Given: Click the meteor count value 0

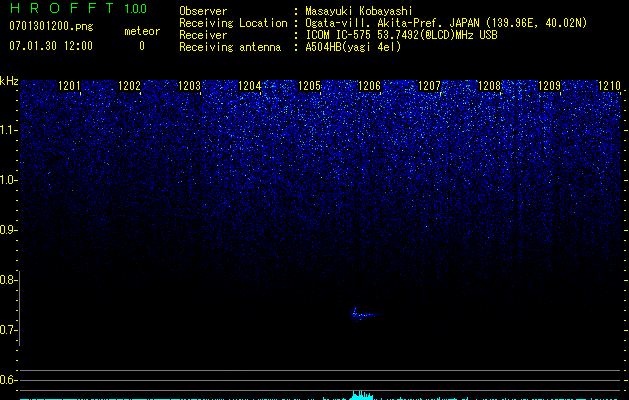Looking at the screenshot, I should click(x=142, y=46).
